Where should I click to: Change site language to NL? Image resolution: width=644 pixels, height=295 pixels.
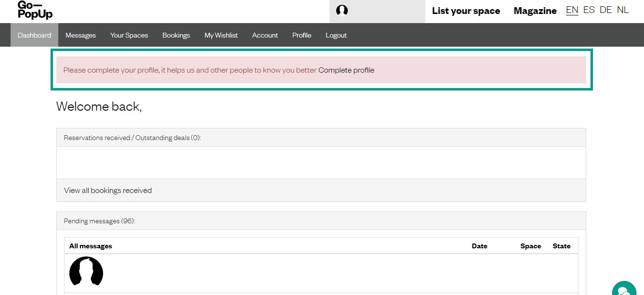pyautogui.click(x=623, y=10)
